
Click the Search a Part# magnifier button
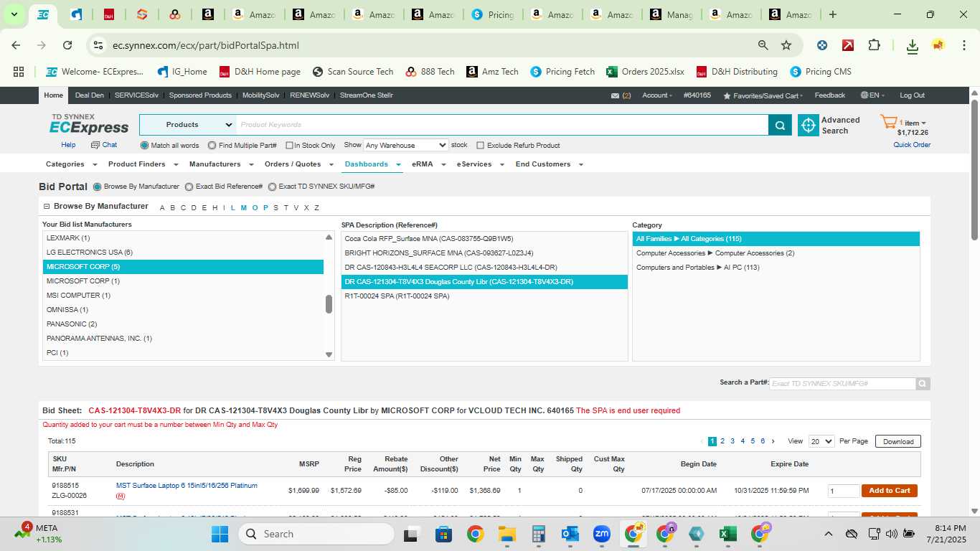tap(923, 384)
